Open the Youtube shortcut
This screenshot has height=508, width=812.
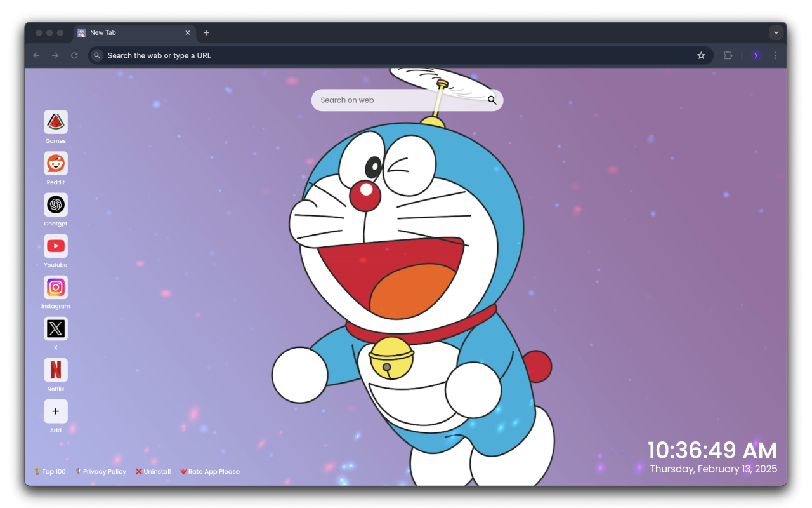click(55, 246)
